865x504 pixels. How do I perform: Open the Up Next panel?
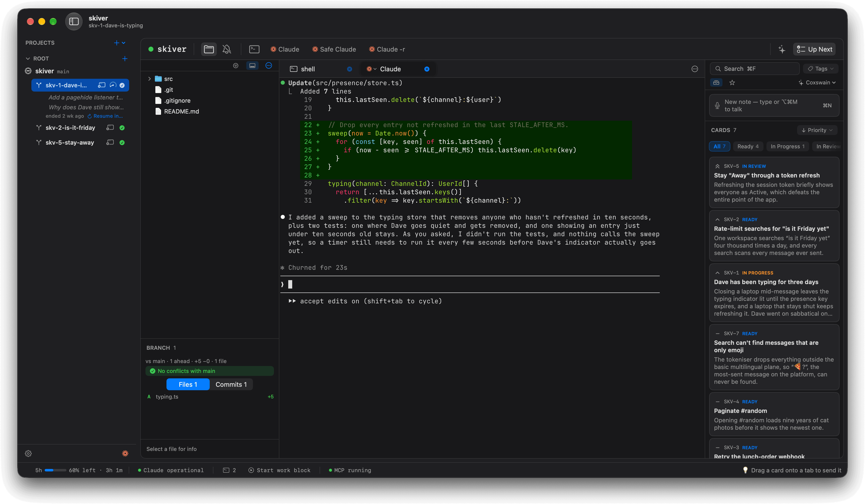pos(814,49)
